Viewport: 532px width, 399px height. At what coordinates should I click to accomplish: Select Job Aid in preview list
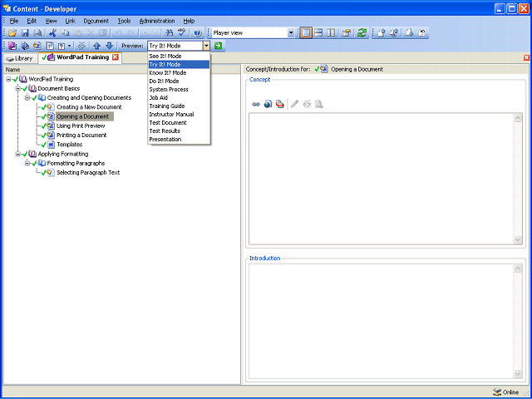[x=180, y=98]
